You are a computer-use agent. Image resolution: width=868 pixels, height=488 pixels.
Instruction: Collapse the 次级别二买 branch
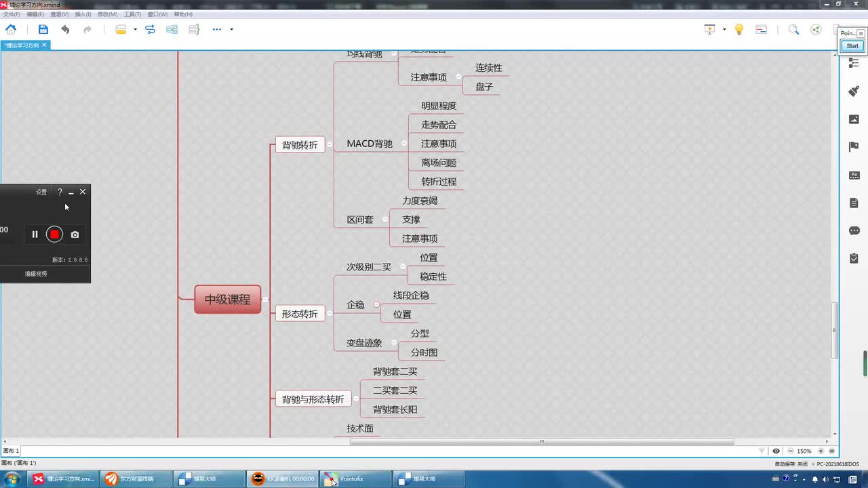point(403,267)
